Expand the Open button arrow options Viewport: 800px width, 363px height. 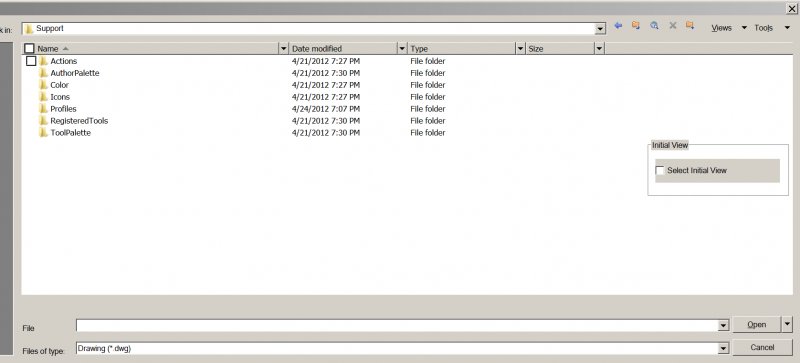pos(787,324)
